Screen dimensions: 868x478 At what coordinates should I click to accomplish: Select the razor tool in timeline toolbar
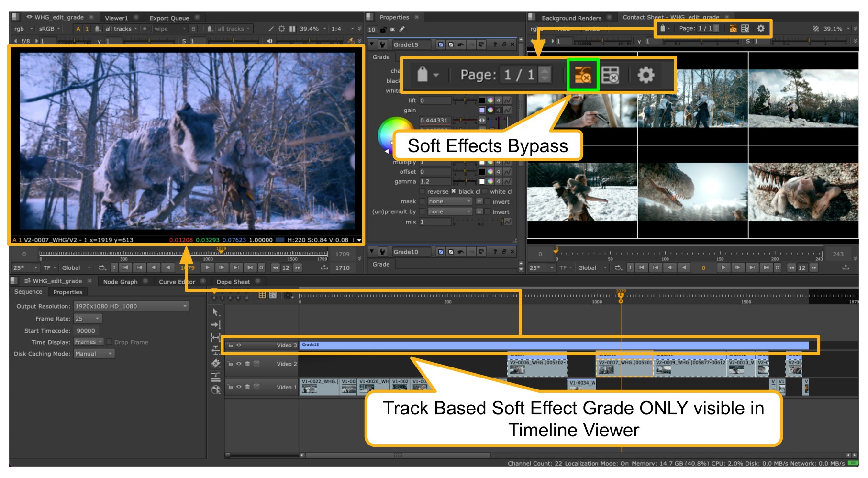[x=216, y=364]
